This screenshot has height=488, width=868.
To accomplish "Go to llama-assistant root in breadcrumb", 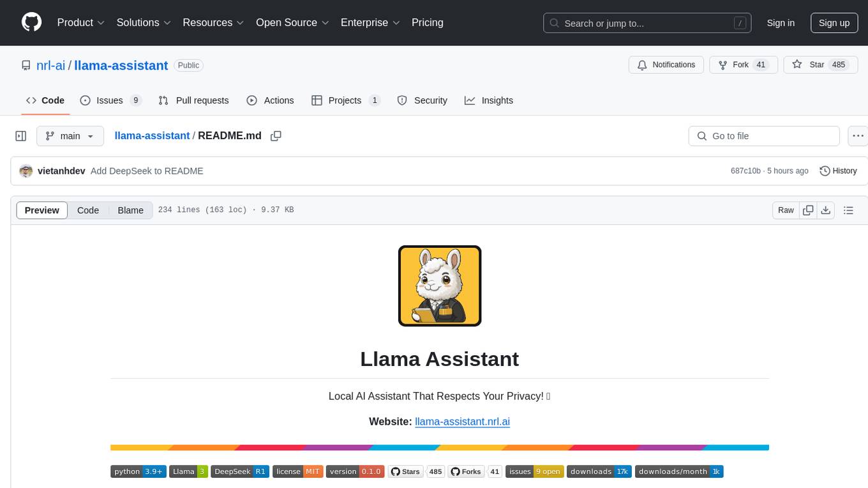I will (152, 136).
